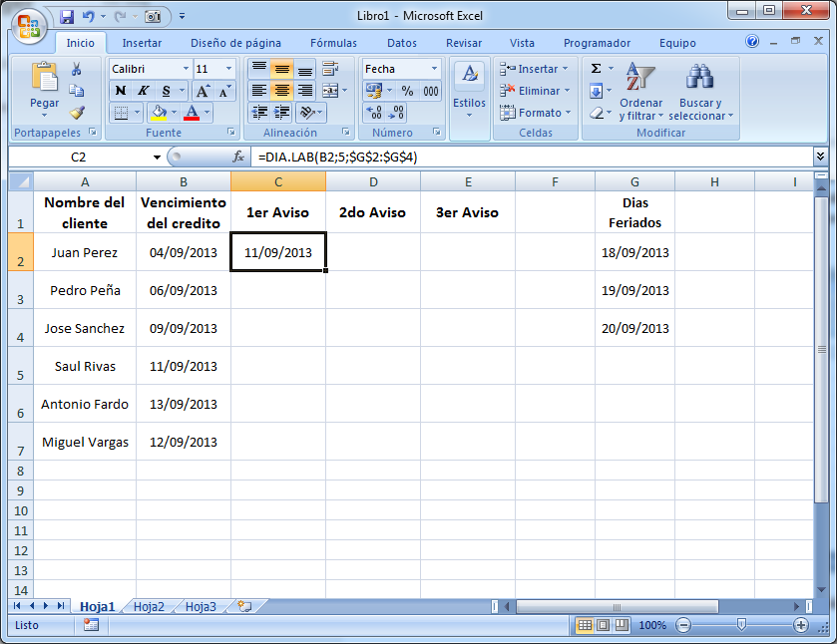Screen dimensions: 837x644
Task: Open the Fill down icon
Action: point(597,91)
